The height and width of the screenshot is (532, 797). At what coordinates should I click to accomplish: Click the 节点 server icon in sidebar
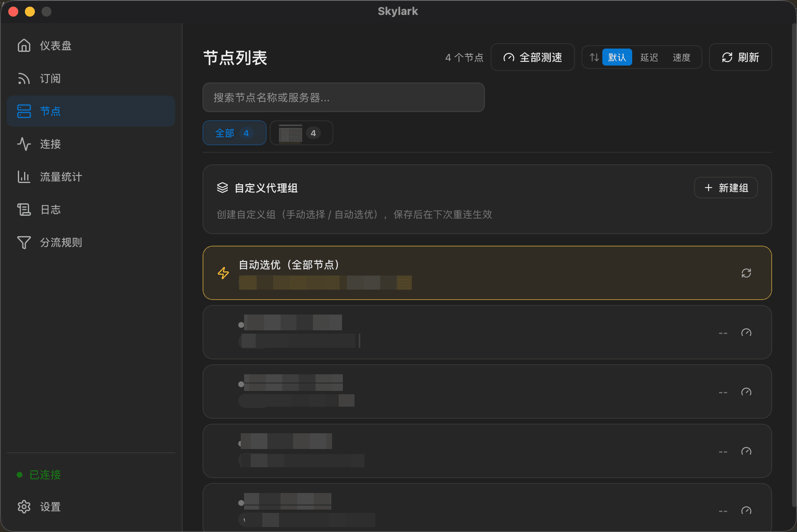(x=24, y=111)
